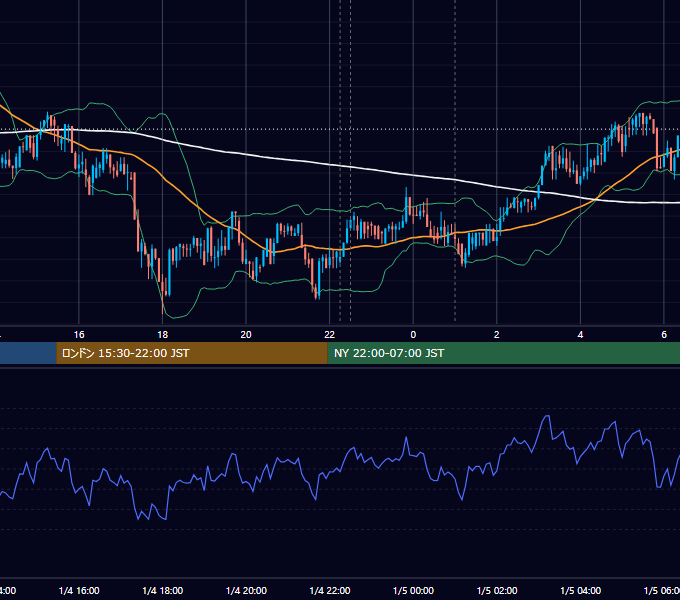Click the 1/4 20:00 label on the bottom axis
The width and height of the screenshot is (680, 600).
point(246,591)
